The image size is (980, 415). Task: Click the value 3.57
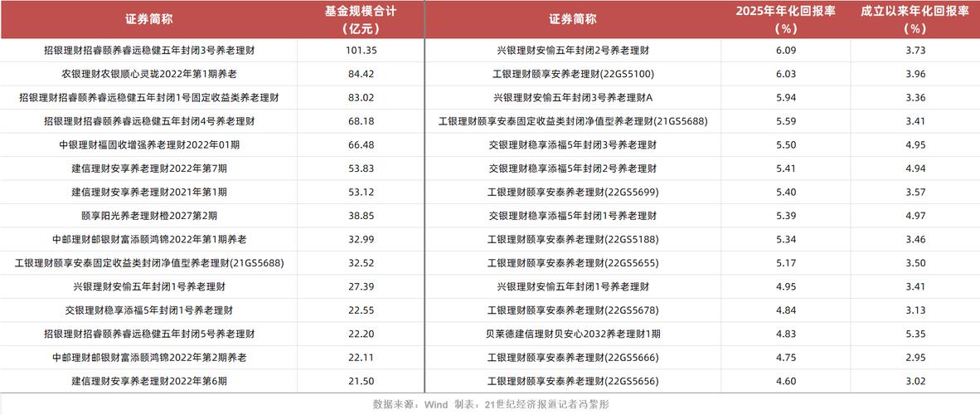915,193
